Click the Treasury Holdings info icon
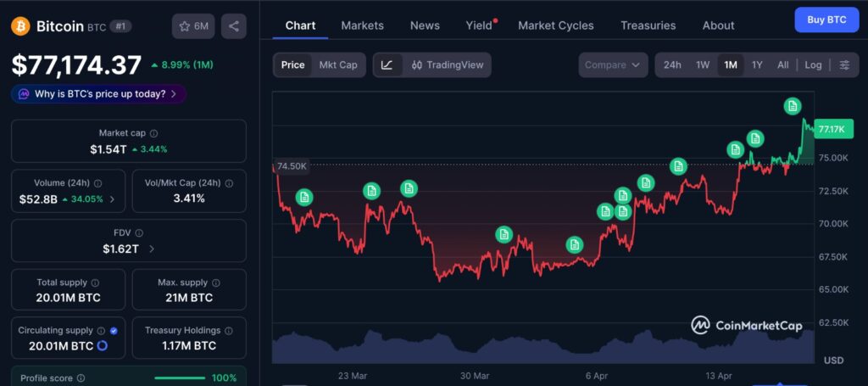Screen dimensions: 868x386 click(229, 331)
